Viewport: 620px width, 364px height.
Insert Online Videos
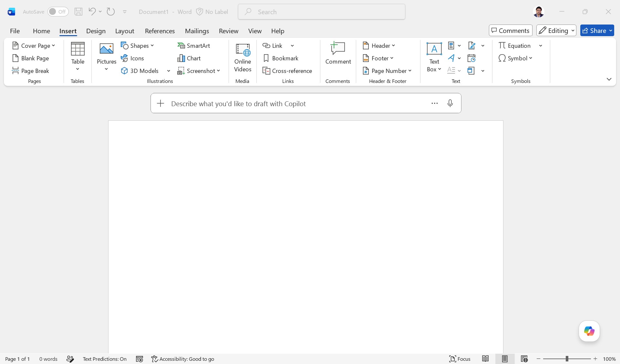pos(243,57)
